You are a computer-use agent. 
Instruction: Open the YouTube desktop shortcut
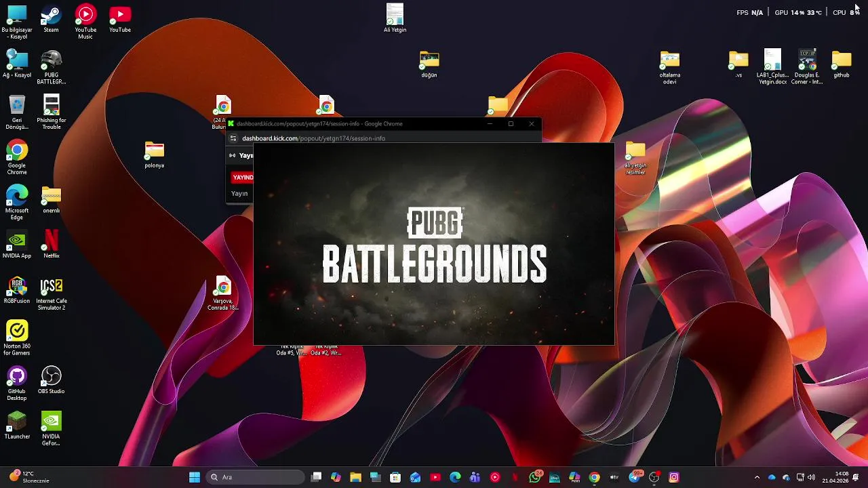pyautogui.click(x=120, y=19)
